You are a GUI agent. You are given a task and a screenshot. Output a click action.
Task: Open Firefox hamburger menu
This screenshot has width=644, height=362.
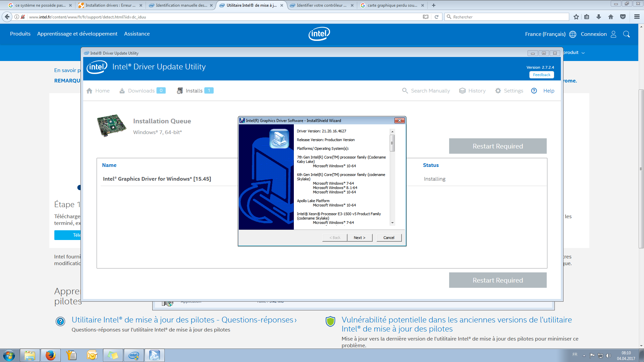(x=637, y=17)
